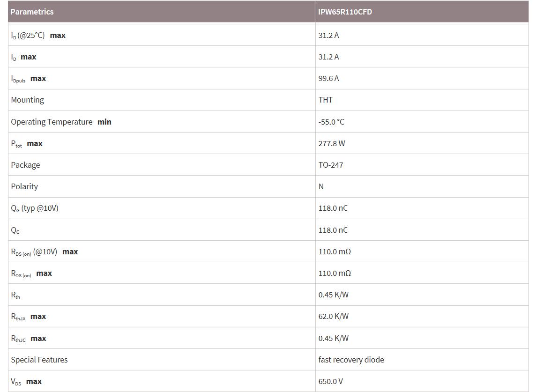Click the THT mounting value
Viewport: 536px width, 392px height.
pyautogui.click(x=325, y=100)
